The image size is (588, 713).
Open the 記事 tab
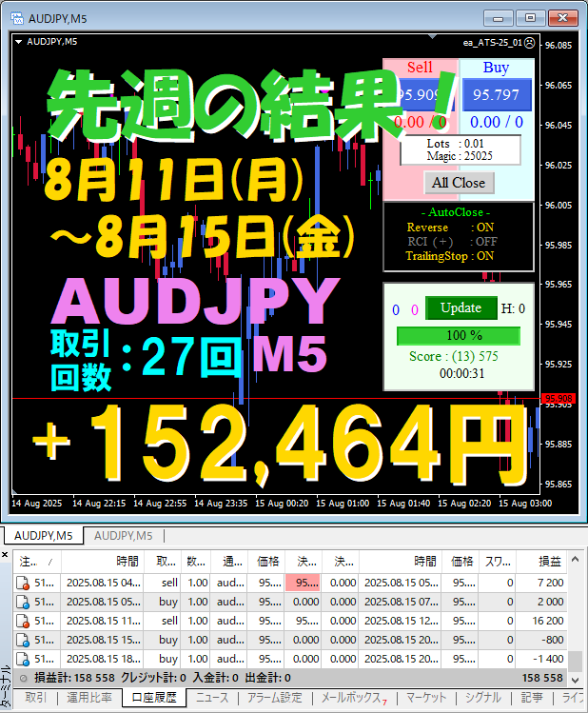[x=532, y=698]
